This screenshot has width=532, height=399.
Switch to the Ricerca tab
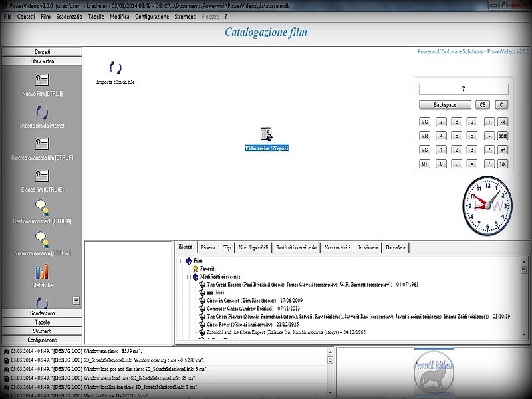(208, 247)
